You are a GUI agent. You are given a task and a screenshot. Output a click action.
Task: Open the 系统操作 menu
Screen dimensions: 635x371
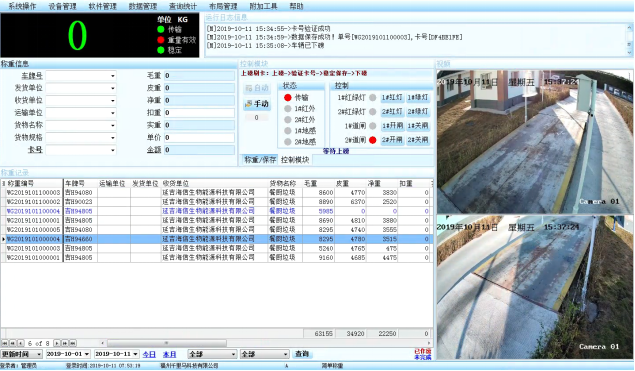(22, 6)
